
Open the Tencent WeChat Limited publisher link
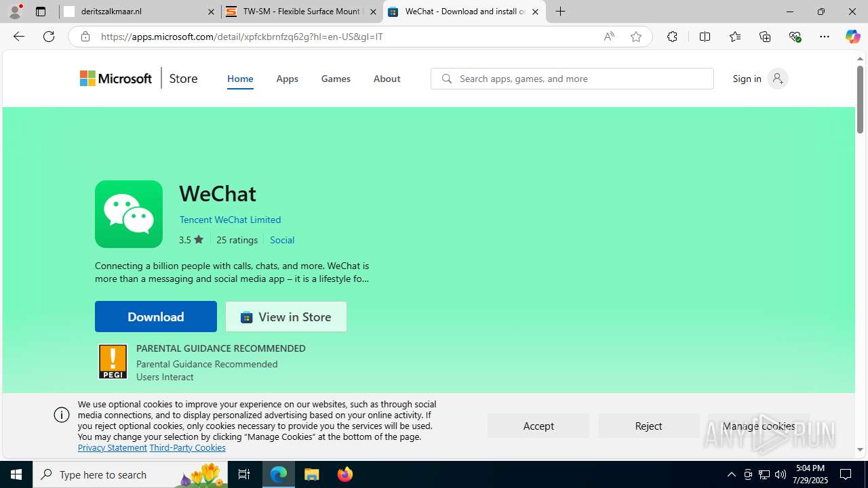tap(230, 220)
